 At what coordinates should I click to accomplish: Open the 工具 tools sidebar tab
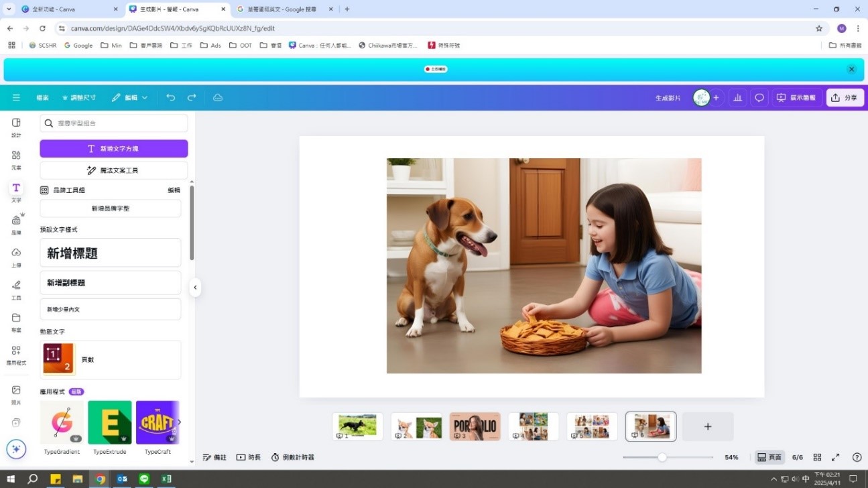click(16, 290)
